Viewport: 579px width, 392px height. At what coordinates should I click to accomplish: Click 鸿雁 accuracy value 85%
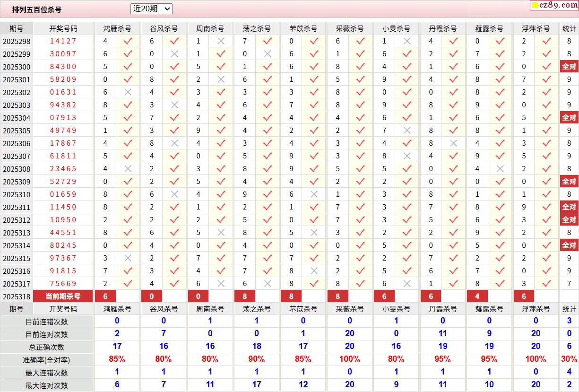coord(117,359)
